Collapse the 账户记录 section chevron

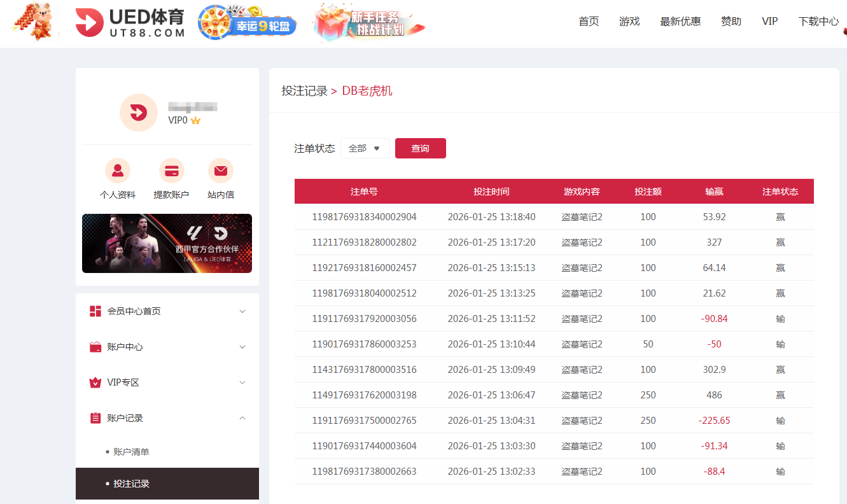[x=242, y=418]
